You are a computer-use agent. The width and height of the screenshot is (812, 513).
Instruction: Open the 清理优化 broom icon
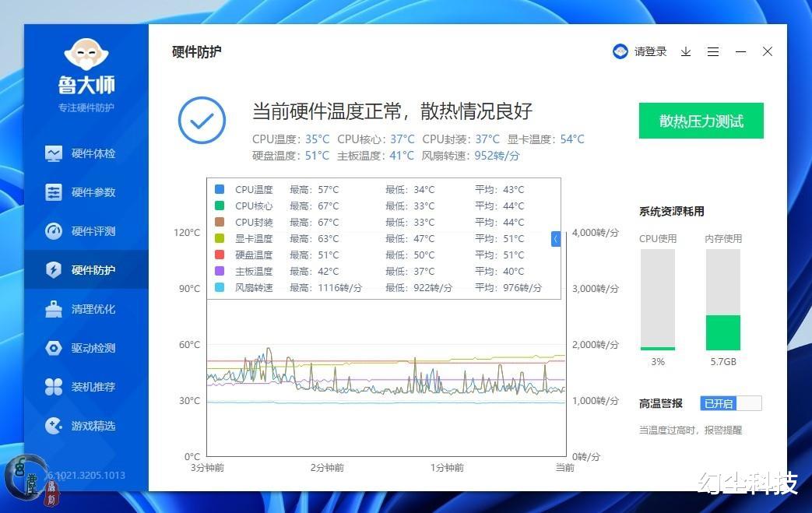(x=54, y=309)
